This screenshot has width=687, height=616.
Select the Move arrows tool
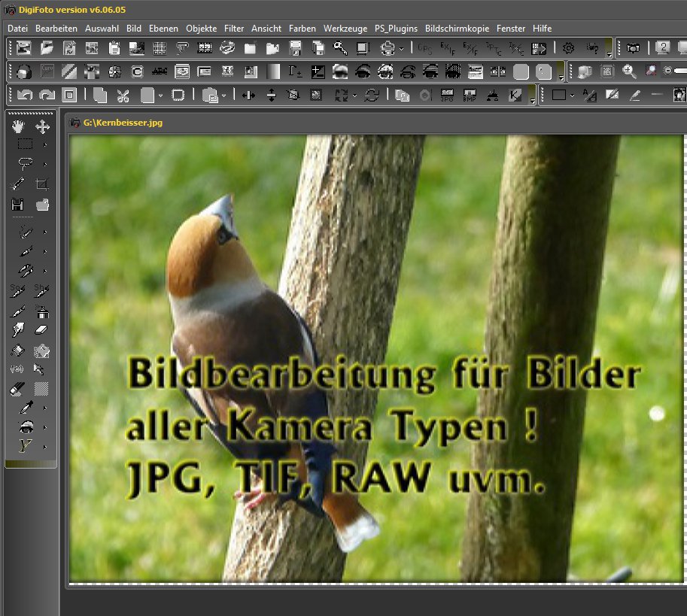coord(42,127)
